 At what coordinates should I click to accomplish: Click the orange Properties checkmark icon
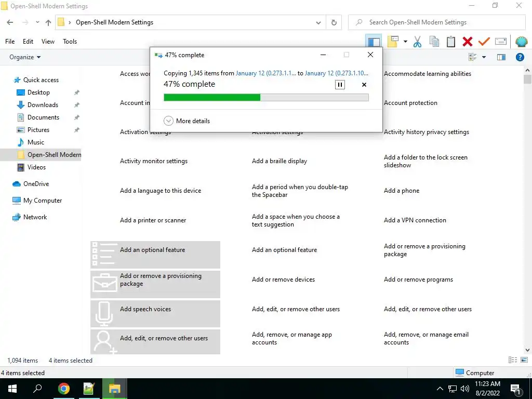484,42
